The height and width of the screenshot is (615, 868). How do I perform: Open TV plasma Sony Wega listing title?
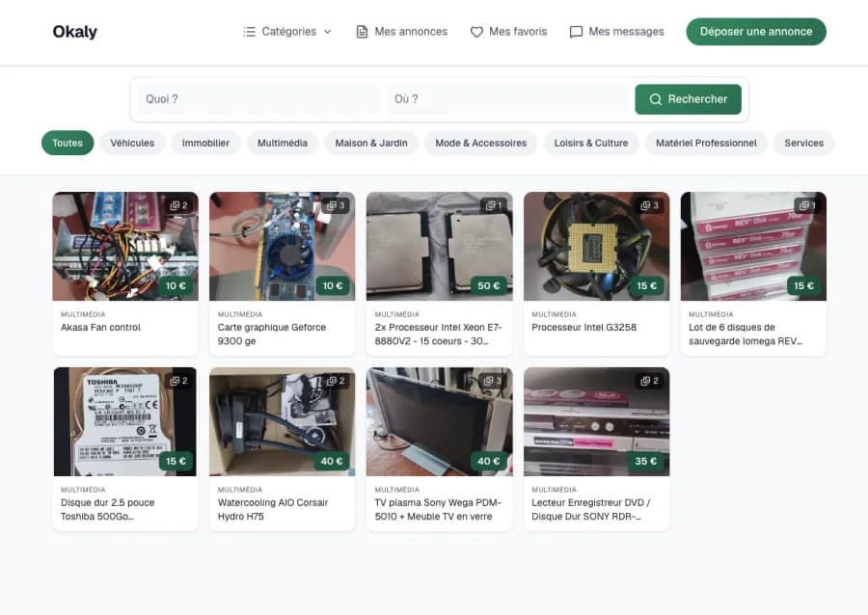(438, 509)
